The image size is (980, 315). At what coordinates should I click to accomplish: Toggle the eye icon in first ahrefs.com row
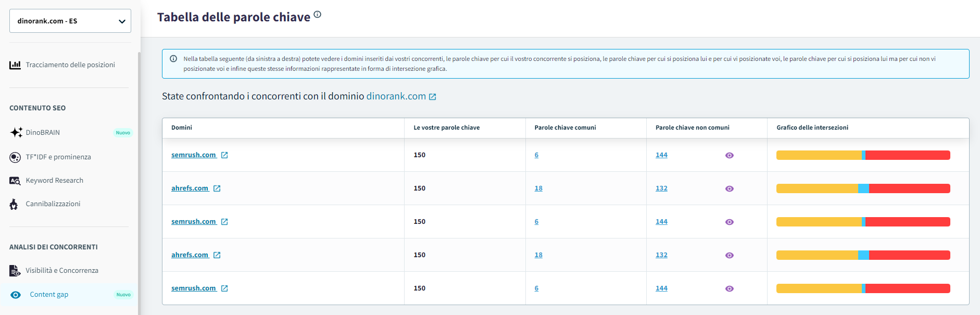[x=729, y=188]
